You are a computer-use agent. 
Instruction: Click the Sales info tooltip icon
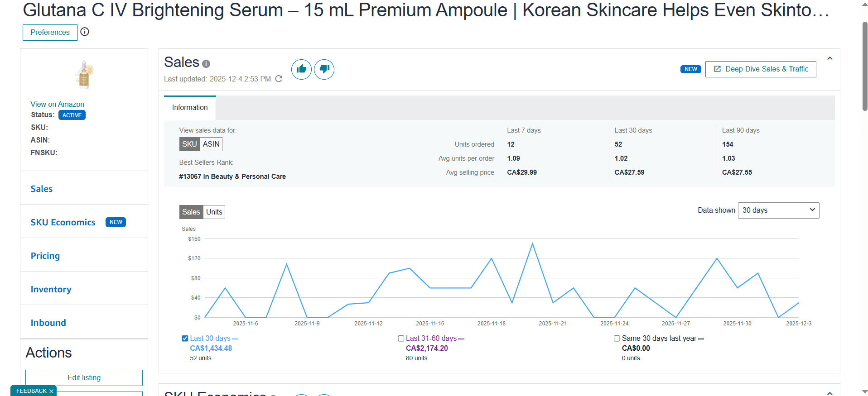coord(206,64)
